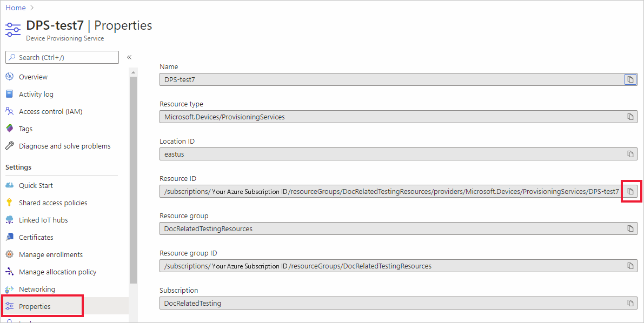Open Shared access policies
Screen dimensions: 644x323
pos(53,203)
